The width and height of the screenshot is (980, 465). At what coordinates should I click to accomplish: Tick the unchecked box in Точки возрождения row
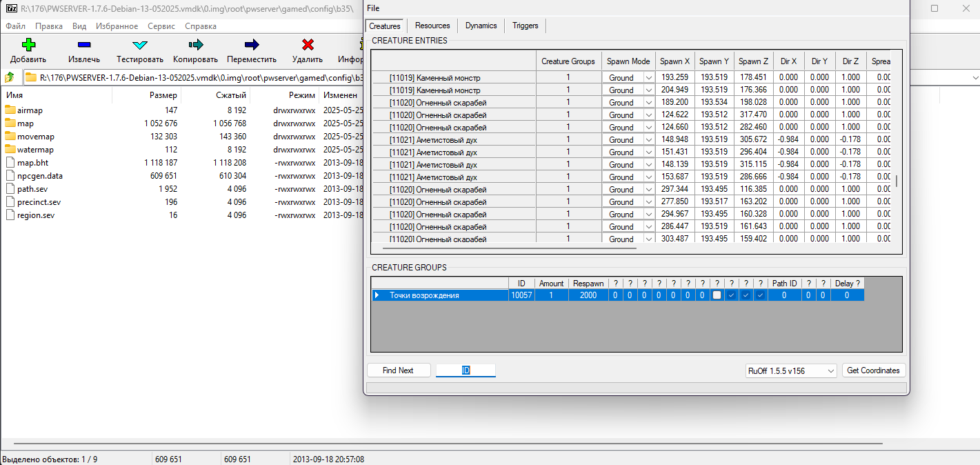click(x=717, y=295)
